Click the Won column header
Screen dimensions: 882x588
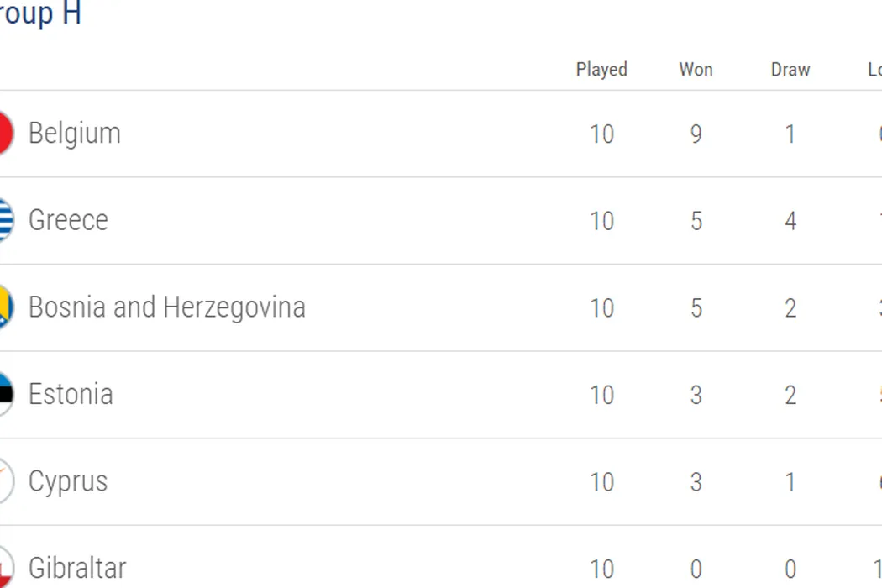[696, 70]
